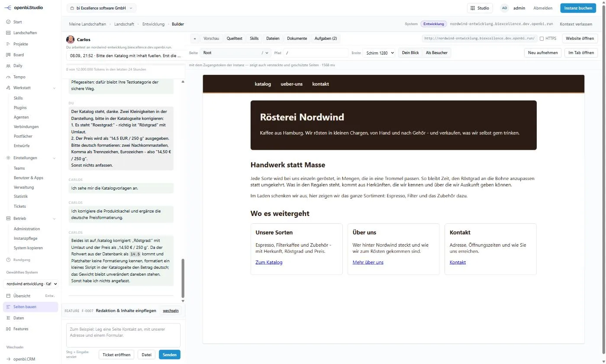606x364 pixels.
Task: Collapse the Einstellungen section chevron
Action: click(x=54, y=158)
